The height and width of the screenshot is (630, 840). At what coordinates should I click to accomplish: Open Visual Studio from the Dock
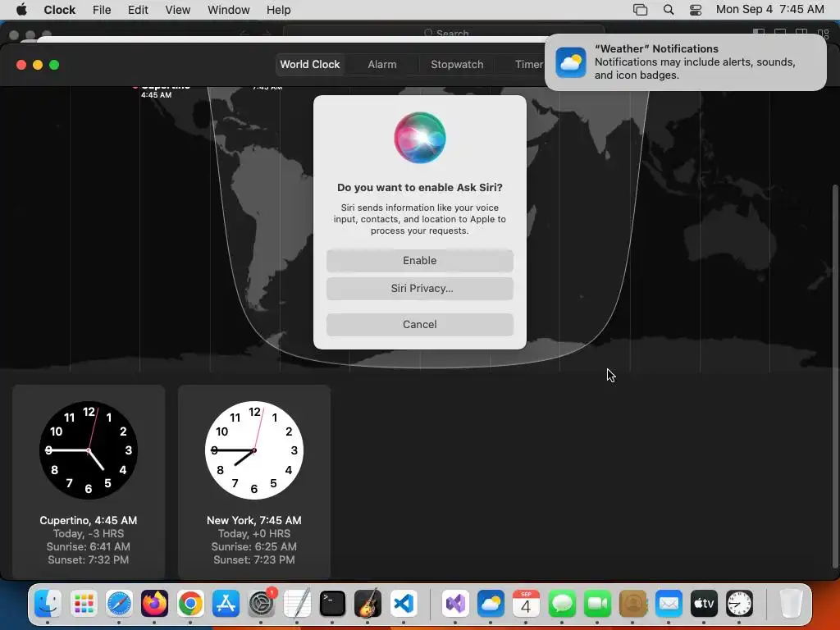click(455, 604)
